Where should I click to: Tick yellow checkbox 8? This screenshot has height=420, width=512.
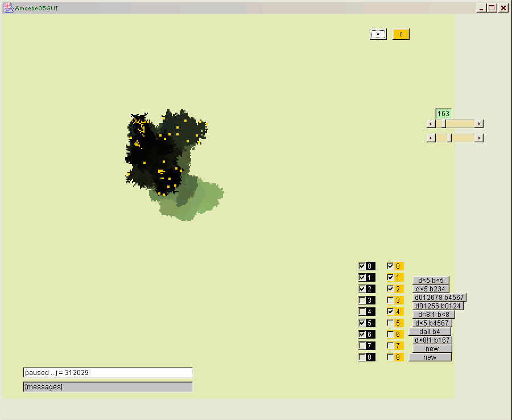pos(390,357)
